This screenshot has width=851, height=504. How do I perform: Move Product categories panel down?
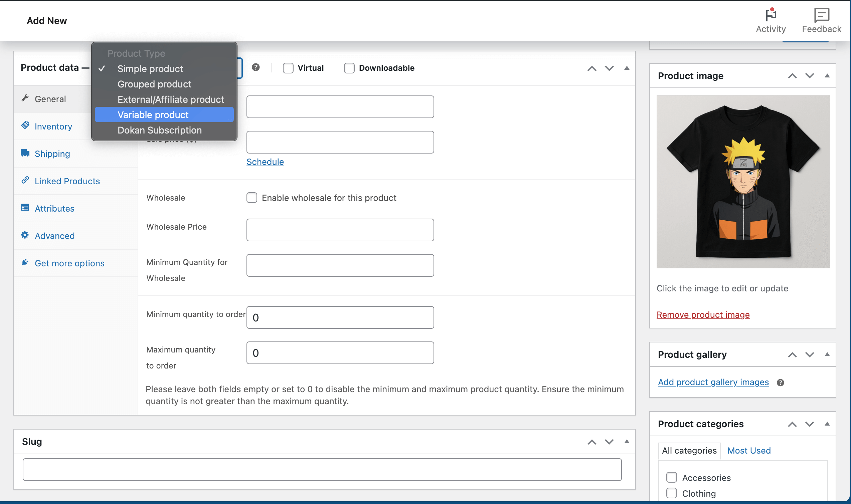tap(810, 424)
